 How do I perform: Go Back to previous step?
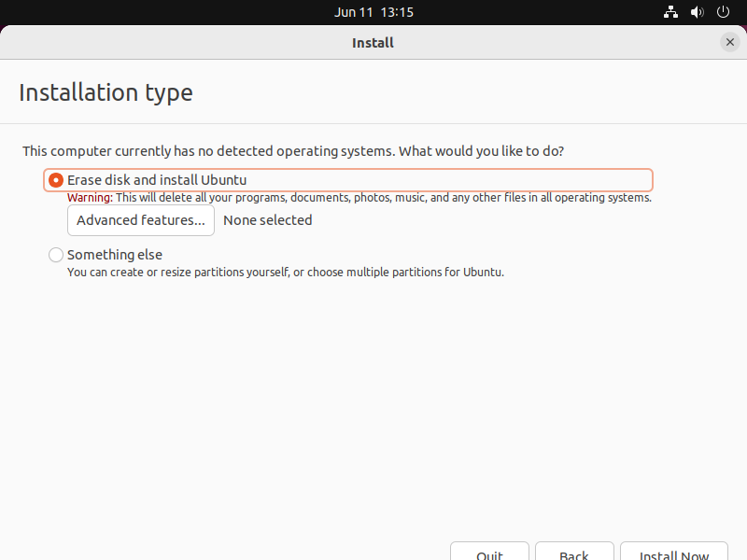(574, 553)
